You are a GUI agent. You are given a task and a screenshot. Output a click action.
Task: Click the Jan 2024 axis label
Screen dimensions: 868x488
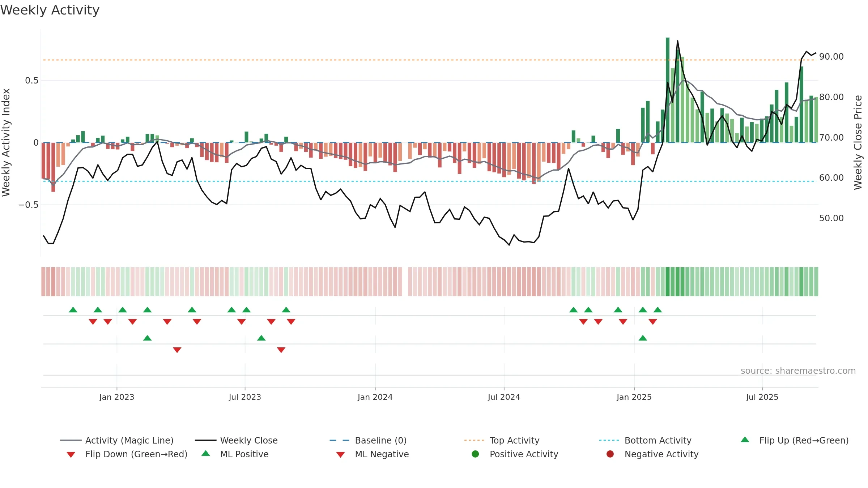[375, 397]
